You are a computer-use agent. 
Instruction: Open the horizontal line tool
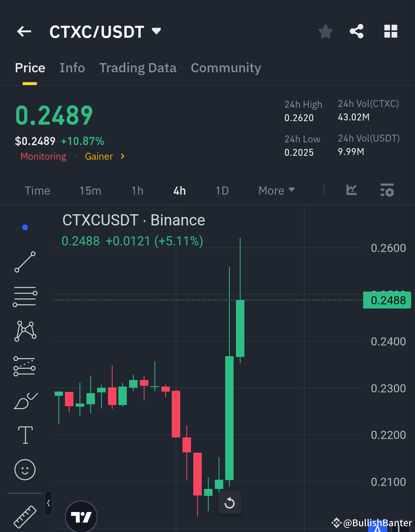[25, 296]
